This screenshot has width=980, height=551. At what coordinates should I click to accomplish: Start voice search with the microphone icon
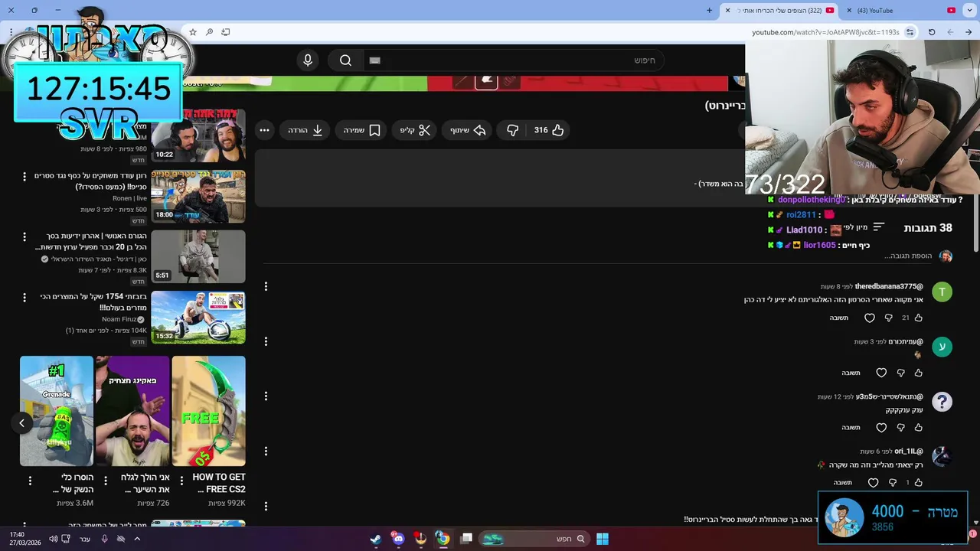click(308, 60)
